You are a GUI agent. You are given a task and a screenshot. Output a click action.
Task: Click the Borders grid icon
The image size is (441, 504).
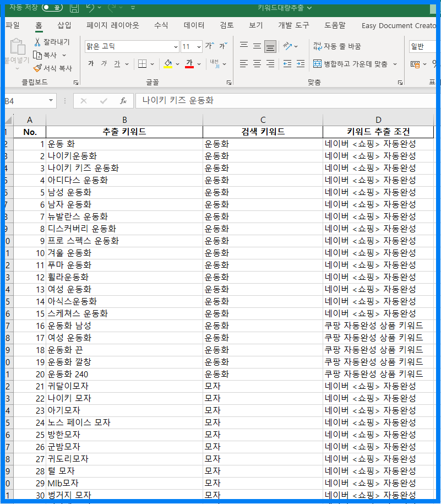pyautogui.click(x=142, y=64)
